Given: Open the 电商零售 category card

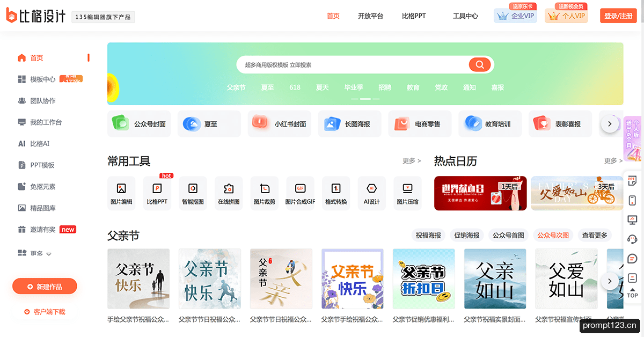Looking at the screenshot, I should (420, 124).
